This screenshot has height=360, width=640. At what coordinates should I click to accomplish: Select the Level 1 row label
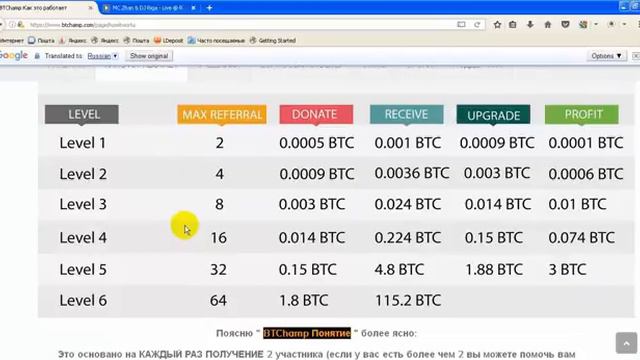[83, 143]
